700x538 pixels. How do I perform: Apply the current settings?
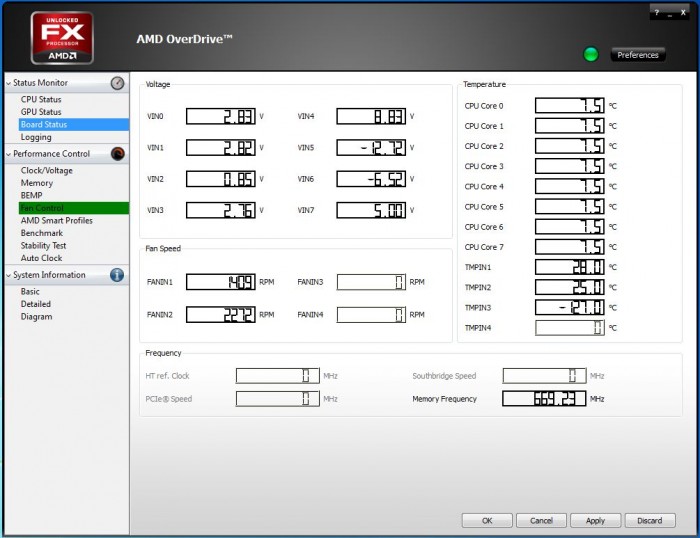click(596, 521)
